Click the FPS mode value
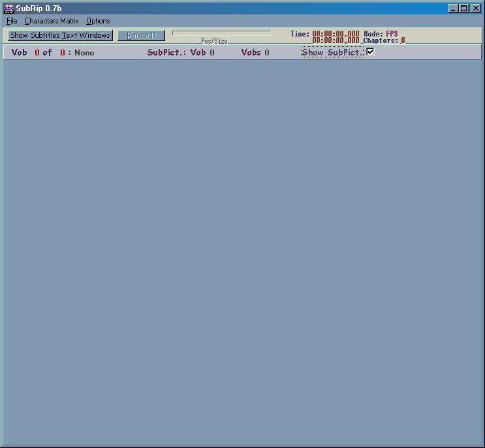The image size is (485, 448). tap(392, 33)
